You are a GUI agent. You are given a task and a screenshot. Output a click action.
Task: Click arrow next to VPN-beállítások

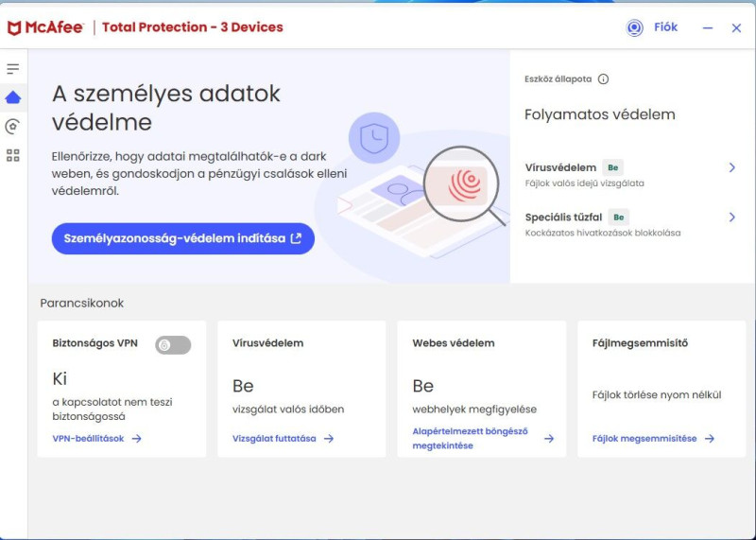(x=137, y=439)
